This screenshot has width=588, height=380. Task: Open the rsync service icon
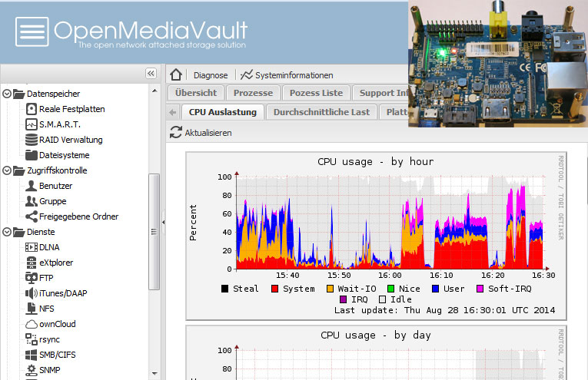(31, 339)
